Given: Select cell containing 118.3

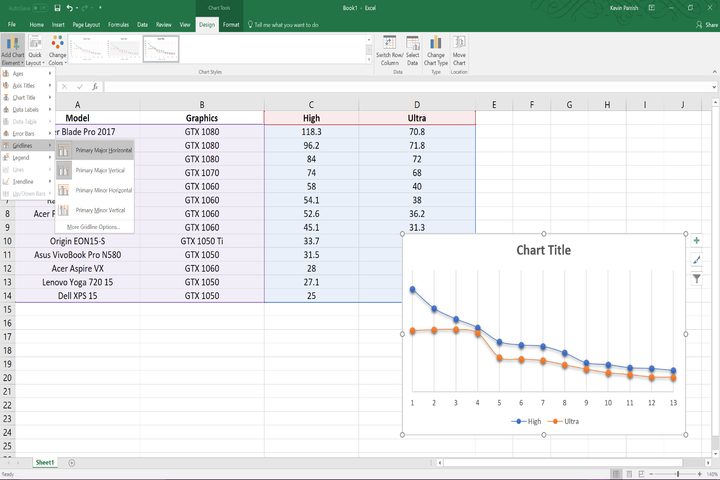Looking at the screenshot, I should [311, 132].
